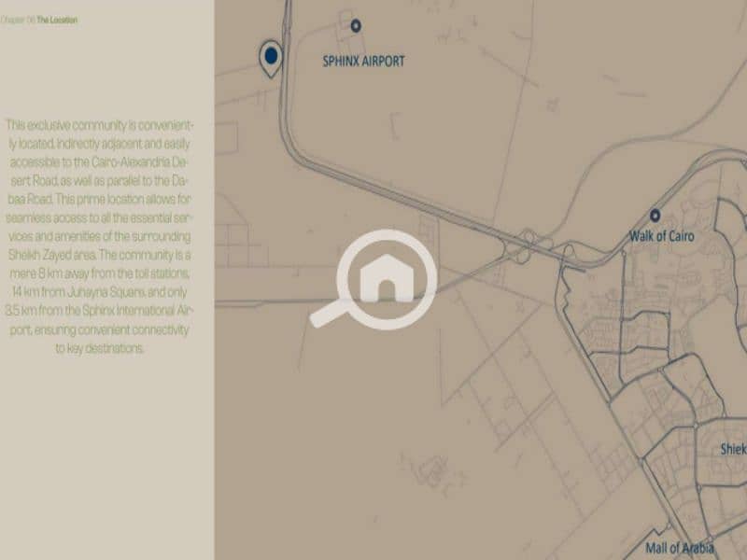Click Sheikh Zayed area in the description
Image resolution: width=747 pixels, height=560 pixels.
tap(52, 255)
